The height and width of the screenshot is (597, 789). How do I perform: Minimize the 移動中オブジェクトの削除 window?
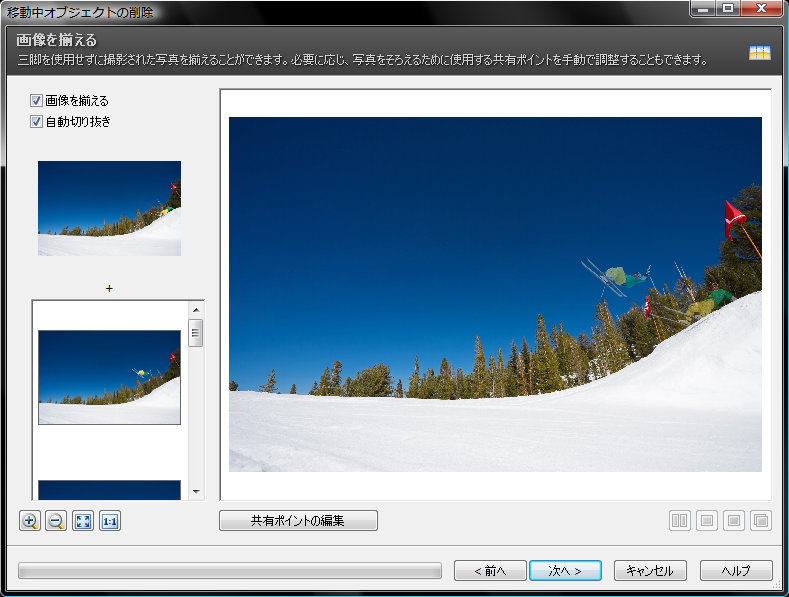click(703, 9)
